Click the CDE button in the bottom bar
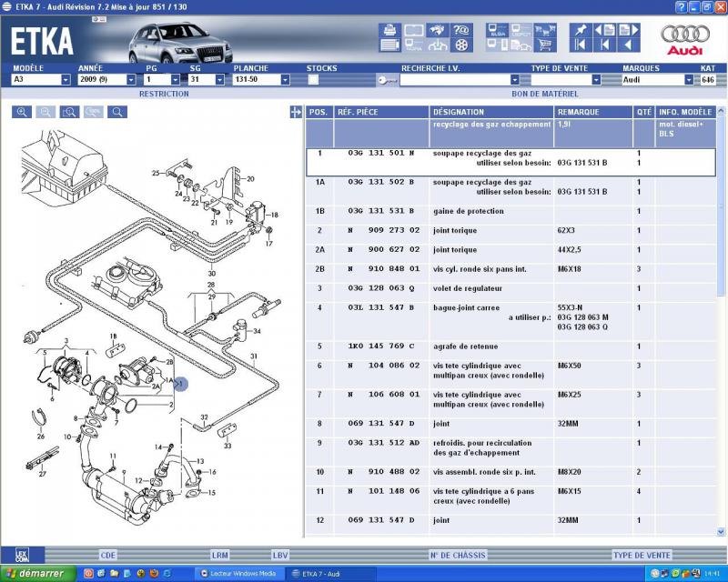728x582 pixels. (107, 555)
